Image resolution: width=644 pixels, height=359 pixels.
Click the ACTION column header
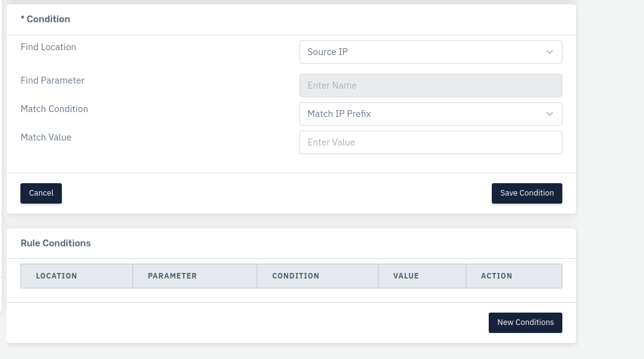(x=497, y=276)
